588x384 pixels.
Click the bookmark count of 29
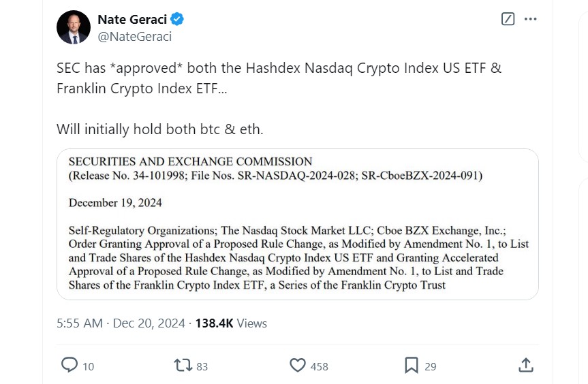[430, 366]
